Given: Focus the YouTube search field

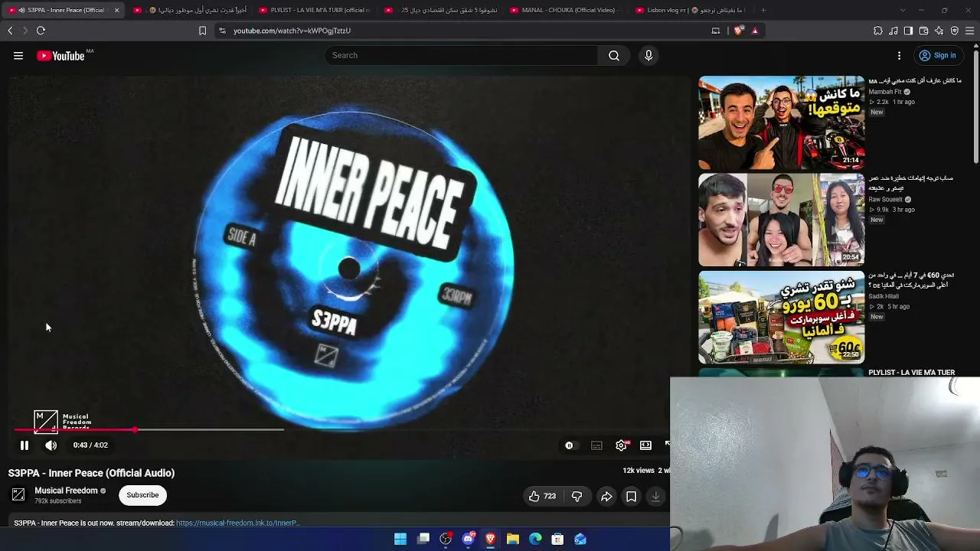Looking at the screenshot, I should coord(462,56).
